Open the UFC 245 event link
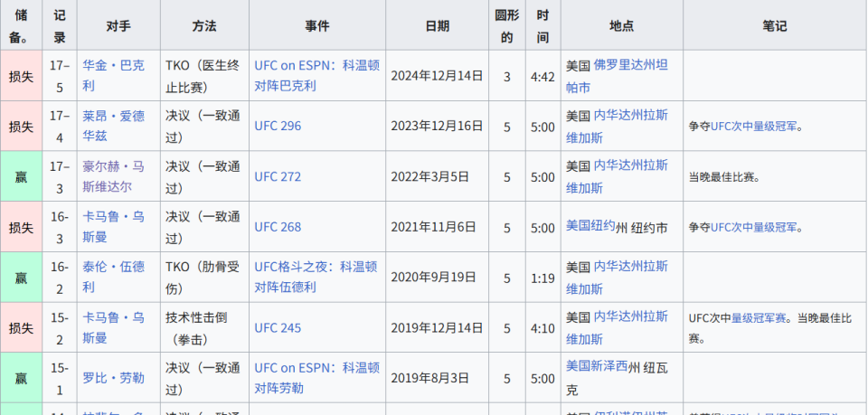 (x=278, y=327)
